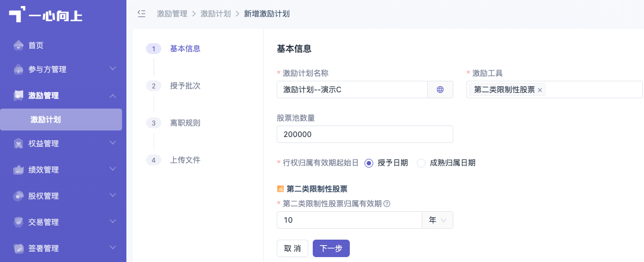The width and height of the screenshot is (644, 262).
Task: Collapse the sidebar using the menu fold icon
Action: click(141, 14)
